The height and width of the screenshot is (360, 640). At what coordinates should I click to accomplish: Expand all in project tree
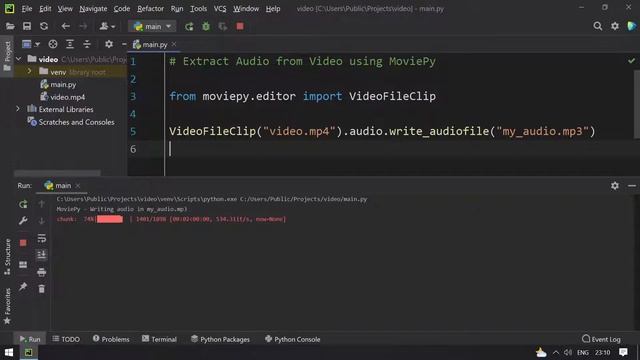pos(70,44)
